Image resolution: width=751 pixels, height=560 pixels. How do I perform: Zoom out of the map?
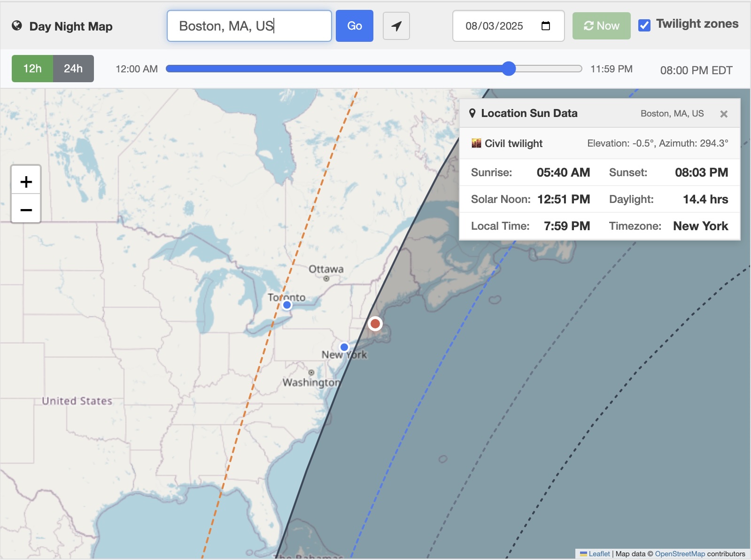pyautogui.click(x=26, y=209)
